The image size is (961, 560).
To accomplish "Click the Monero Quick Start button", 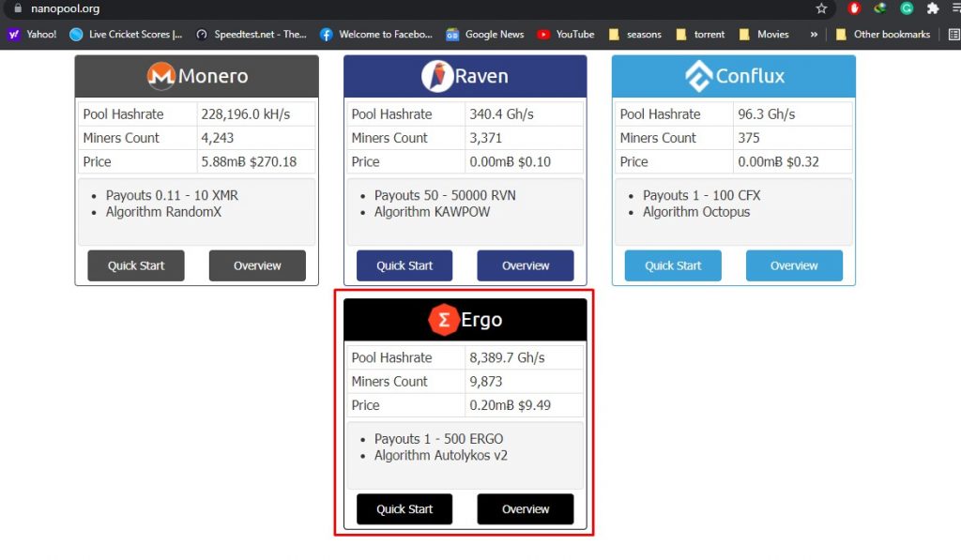I will [136, 265].
